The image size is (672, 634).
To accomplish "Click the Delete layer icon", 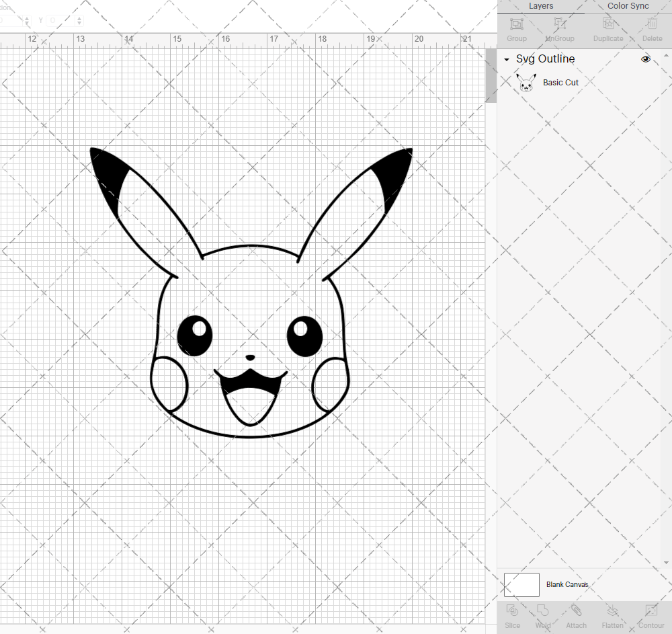I will coord(652,24).
